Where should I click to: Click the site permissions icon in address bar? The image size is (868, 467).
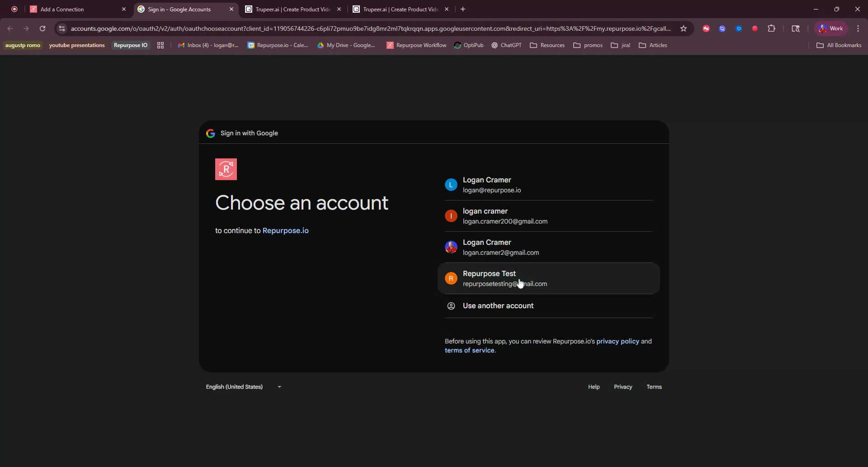pyautogui.click(x=61, y=28)
